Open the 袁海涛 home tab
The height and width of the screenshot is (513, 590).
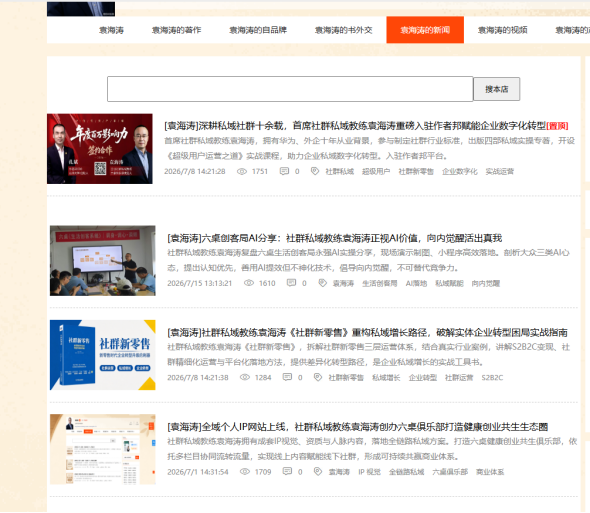[111, 30]
